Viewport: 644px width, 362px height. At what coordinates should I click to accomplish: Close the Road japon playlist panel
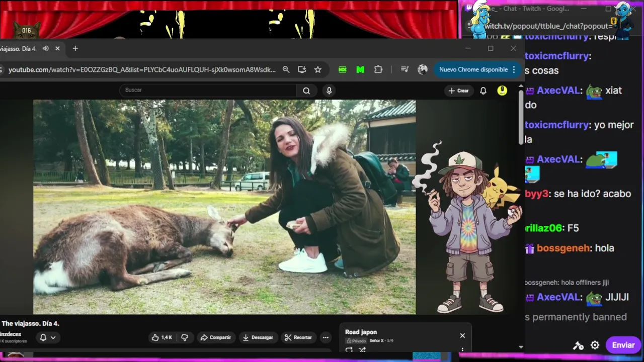(x=462, y=335)
